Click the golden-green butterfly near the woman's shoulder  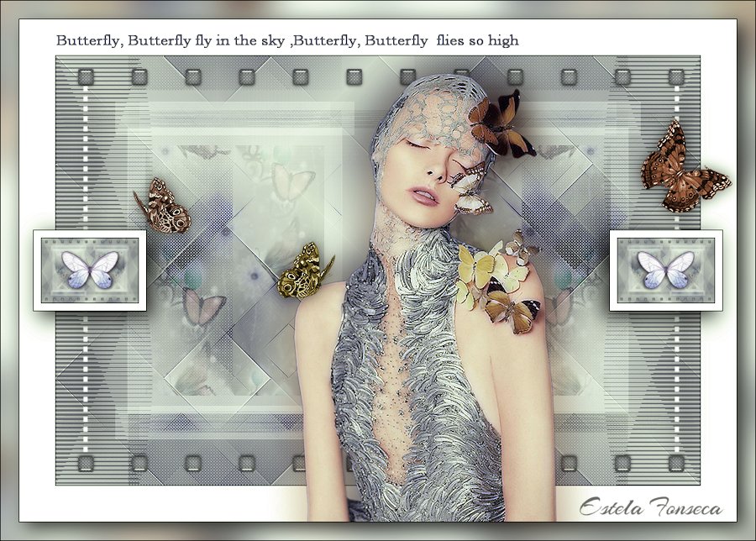(305, 271)
